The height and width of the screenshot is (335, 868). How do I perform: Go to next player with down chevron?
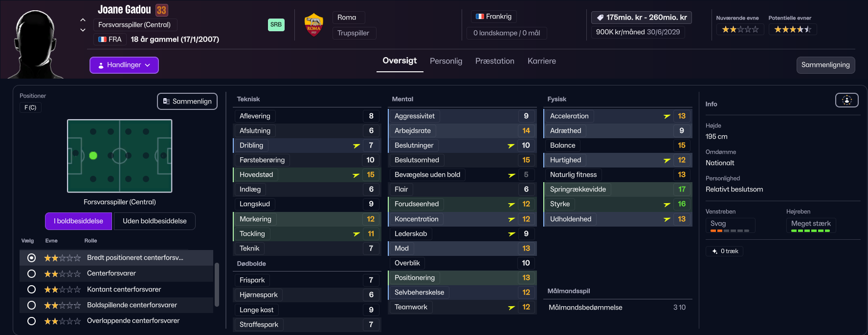[83, 30]
